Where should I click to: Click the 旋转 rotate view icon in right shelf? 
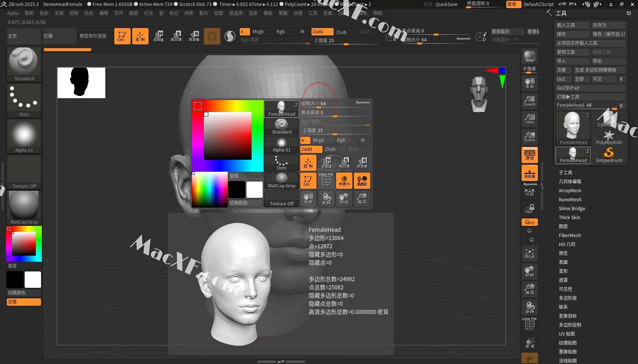tap(529, 307)
